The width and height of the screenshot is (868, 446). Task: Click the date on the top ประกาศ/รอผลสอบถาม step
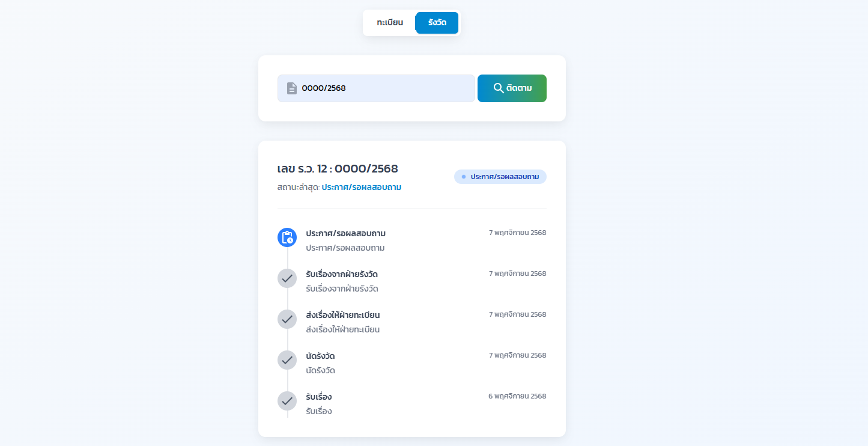(x=517, y=233)
